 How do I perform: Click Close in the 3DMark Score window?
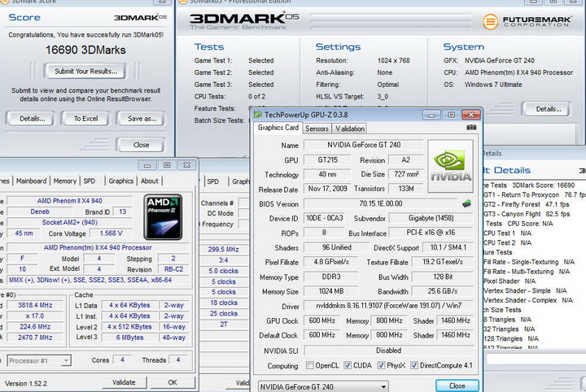coord(141,145)
